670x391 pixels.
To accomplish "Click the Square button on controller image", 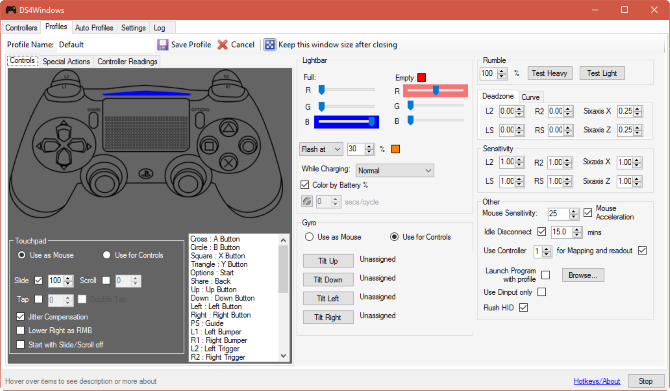I will point(209,146).
